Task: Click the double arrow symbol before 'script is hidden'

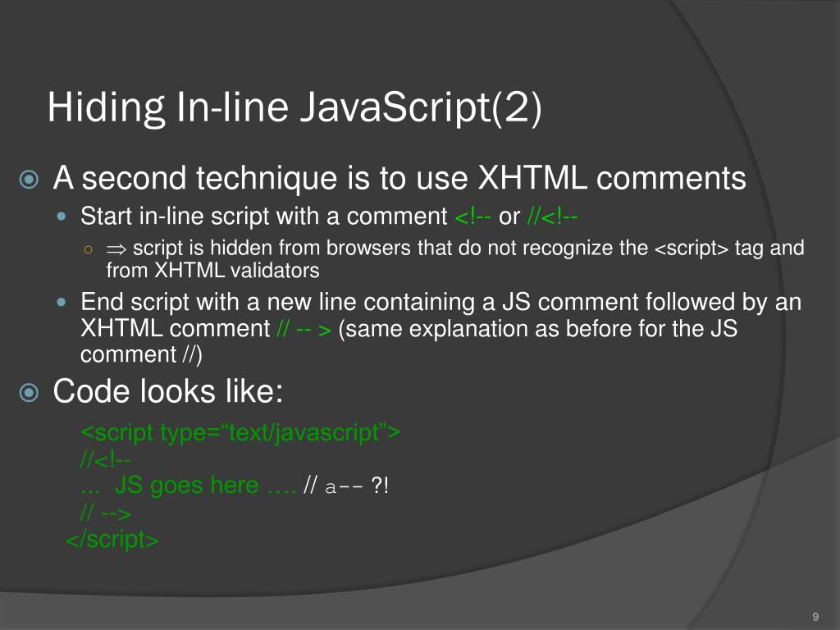Action: tap(116, 249)
